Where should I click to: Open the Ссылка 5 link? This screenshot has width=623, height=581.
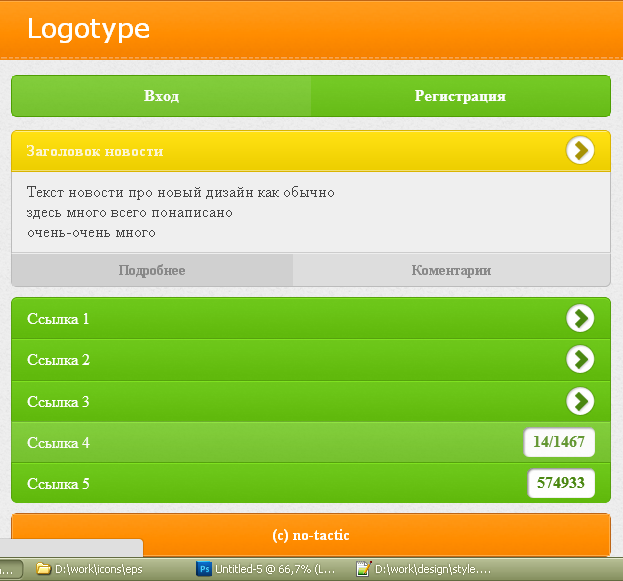click(x=311, y=483)
